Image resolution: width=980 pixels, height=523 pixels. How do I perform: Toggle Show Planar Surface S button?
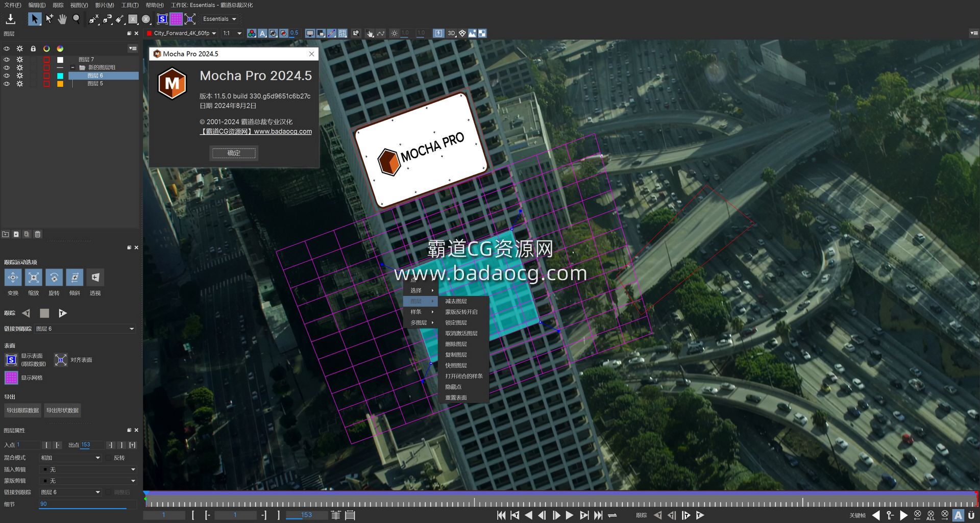(x=162, y=19)
